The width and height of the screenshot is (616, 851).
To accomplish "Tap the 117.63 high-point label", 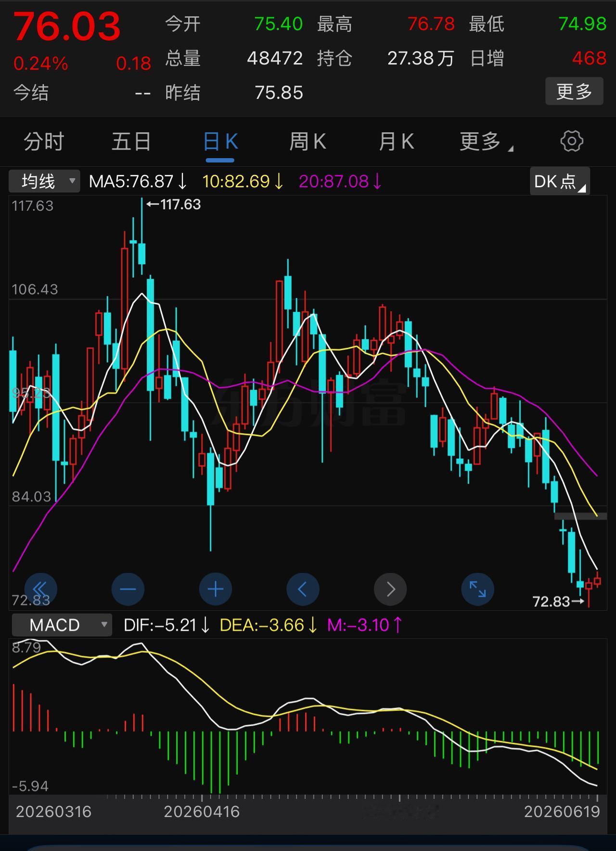I will 174,205.
